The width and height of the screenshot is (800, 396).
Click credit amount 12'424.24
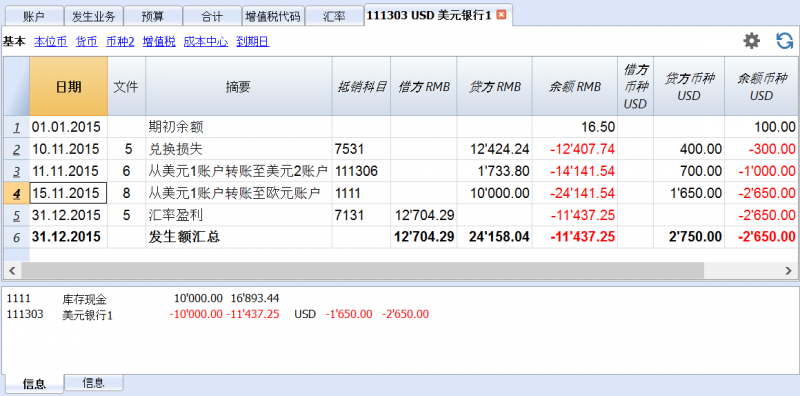coord(495,149)
